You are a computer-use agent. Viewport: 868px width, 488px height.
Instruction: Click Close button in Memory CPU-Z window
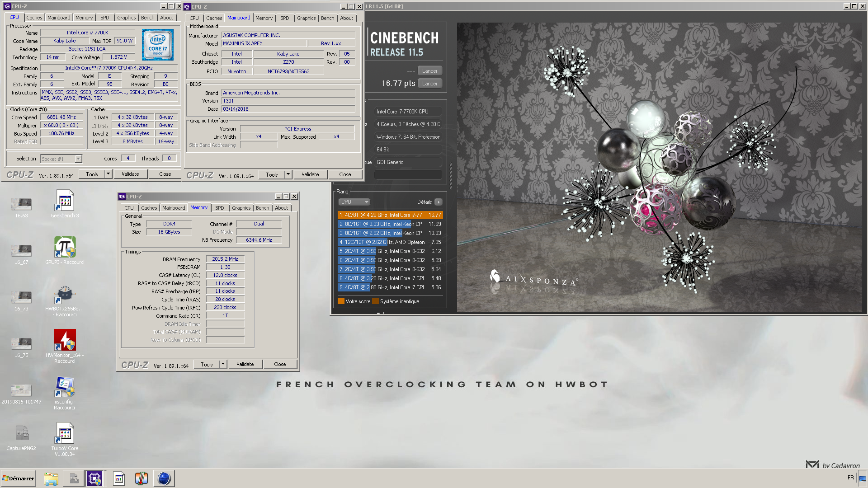(280, 364)
